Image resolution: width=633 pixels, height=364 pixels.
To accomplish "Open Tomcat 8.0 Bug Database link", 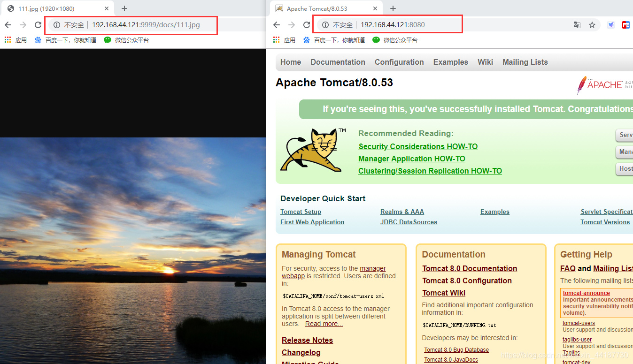I will [456, 349].
